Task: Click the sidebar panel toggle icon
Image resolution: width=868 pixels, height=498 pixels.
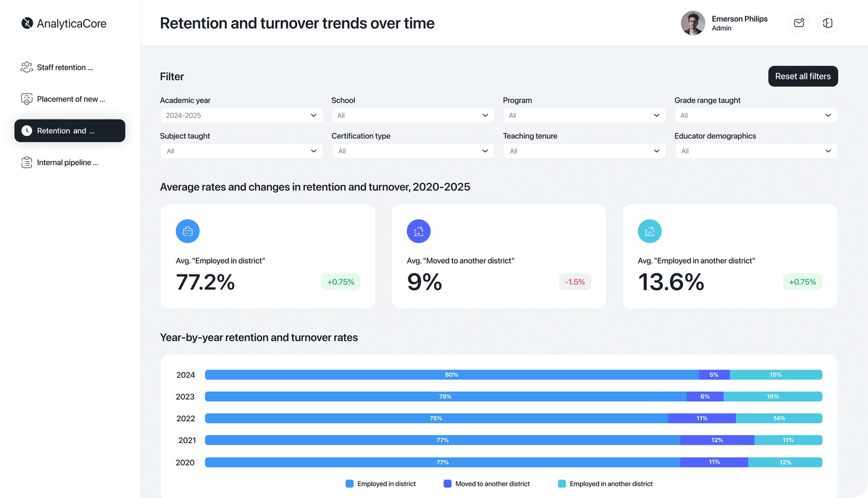Action: (827, 23)
